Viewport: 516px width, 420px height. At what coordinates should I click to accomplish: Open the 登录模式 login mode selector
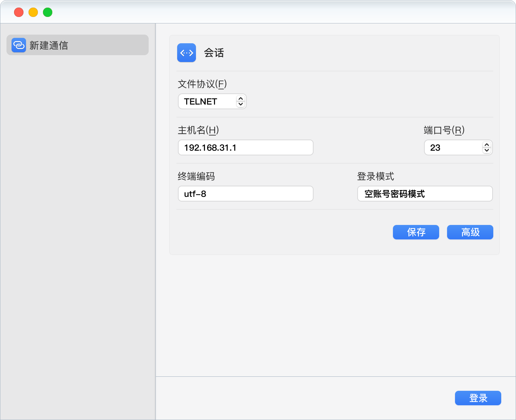pyautogui.click(x=425, y=194)
